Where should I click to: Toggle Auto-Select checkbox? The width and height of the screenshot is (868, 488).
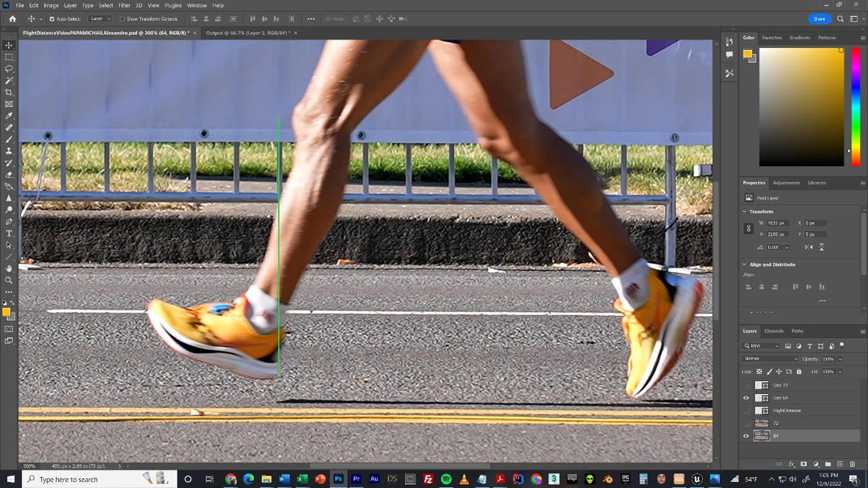(52, 19)
